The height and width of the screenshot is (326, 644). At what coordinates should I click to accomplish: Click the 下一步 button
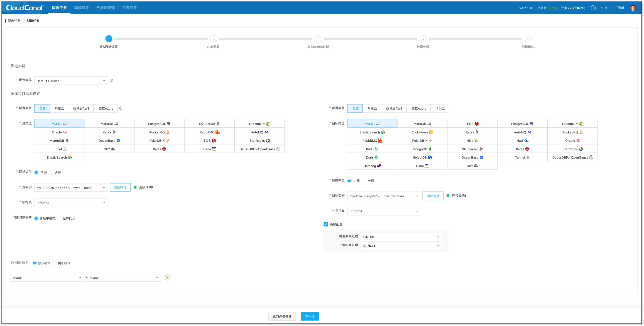tap(309, 316)
